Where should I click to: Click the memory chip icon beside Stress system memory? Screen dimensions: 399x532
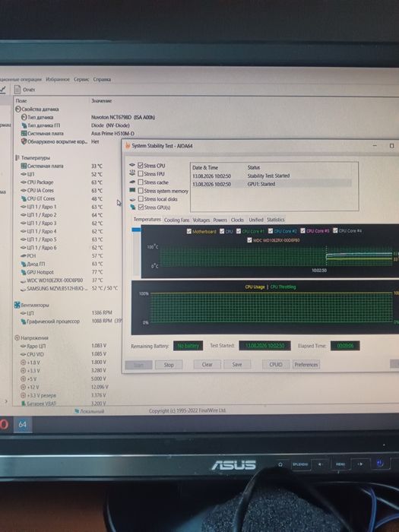click(132, 190)
